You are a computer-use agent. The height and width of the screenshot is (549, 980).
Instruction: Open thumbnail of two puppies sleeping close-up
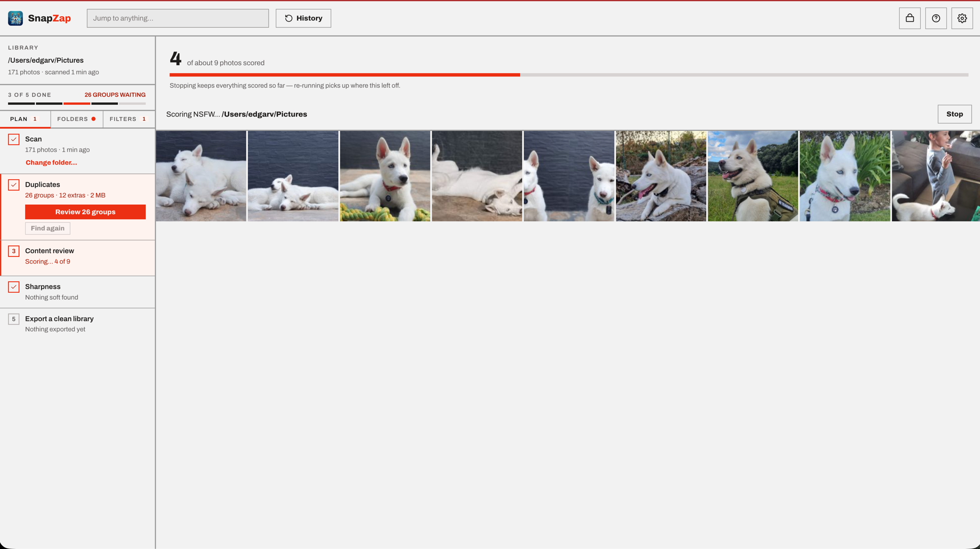[201, 176]
